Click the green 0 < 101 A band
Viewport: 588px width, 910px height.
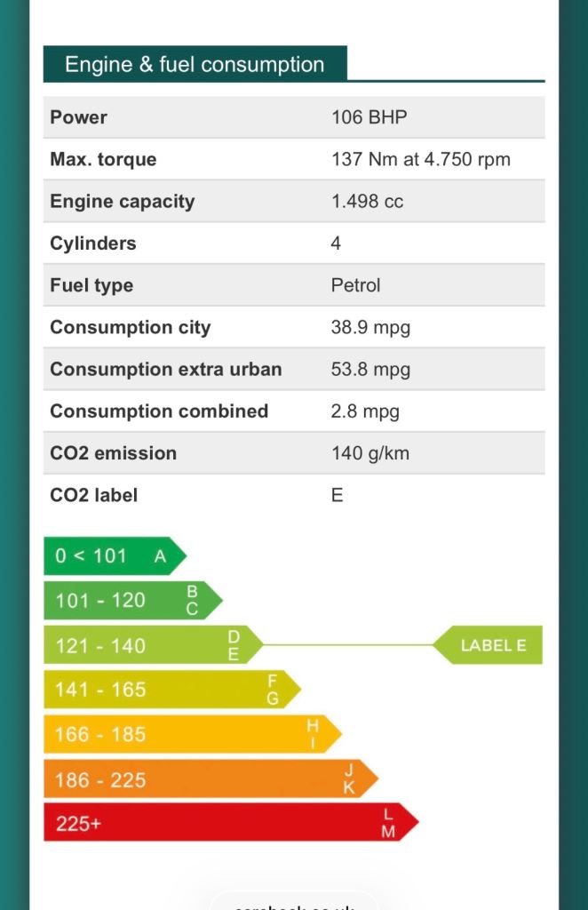111,556
